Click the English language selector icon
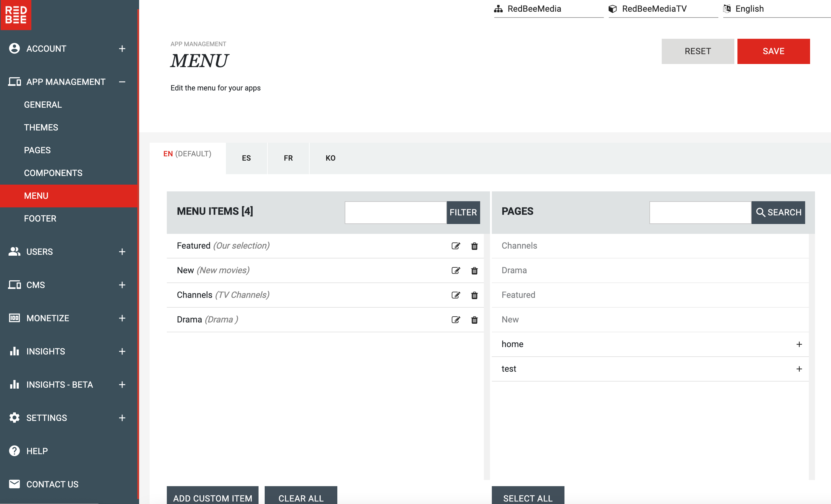Viewport: 831px width, 504px height. click(x=727, y=8)
